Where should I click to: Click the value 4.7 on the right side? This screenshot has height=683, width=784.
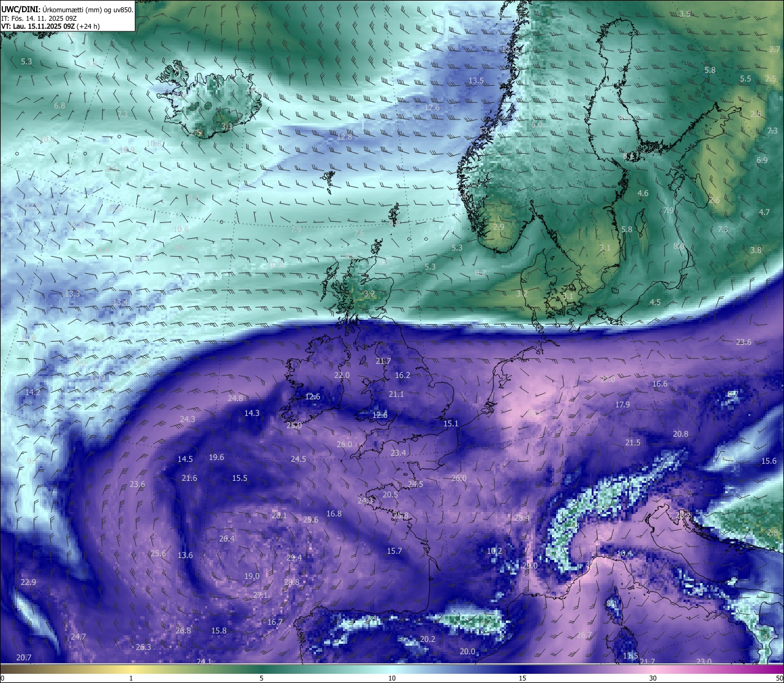pos(764,212)
